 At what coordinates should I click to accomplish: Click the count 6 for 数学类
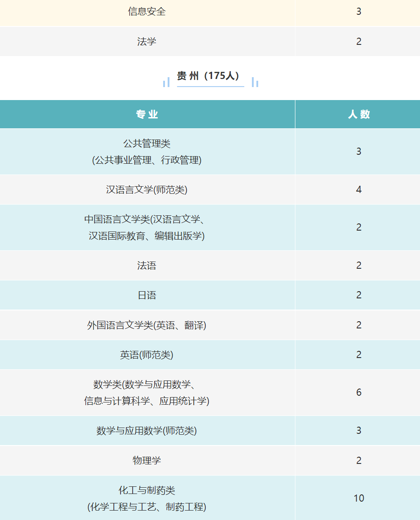[359, 392]
